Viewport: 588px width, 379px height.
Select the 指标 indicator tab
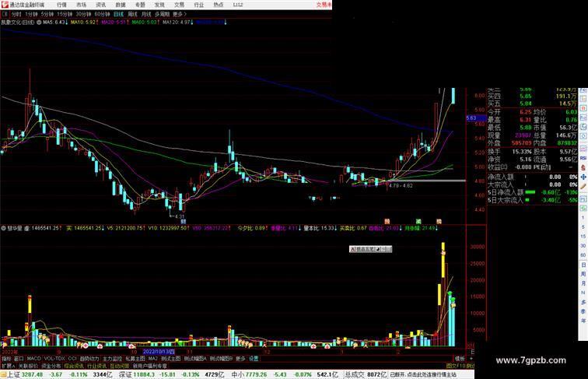[7, 359]
